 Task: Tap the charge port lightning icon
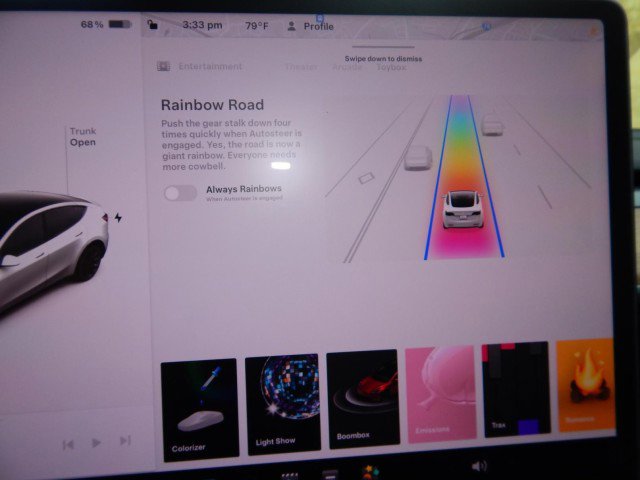click(118, 217)
